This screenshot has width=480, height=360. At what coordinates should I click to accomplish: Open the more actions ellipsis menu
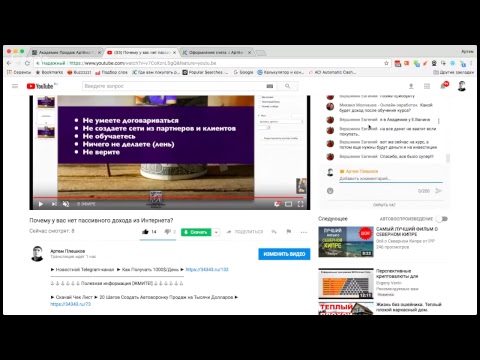pos(304,232)
